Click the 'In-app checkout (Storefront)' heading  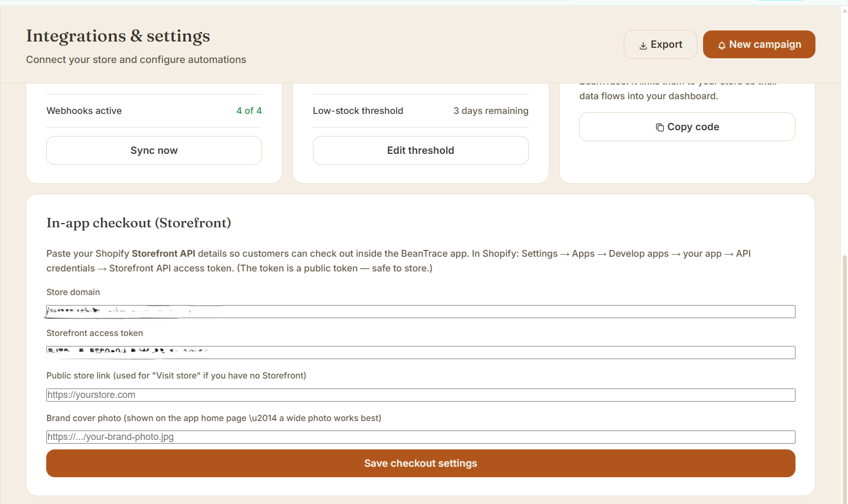point(139,223)
